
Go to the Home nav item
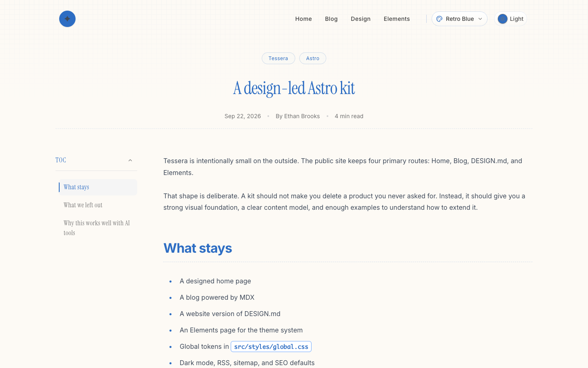(303, 19)
